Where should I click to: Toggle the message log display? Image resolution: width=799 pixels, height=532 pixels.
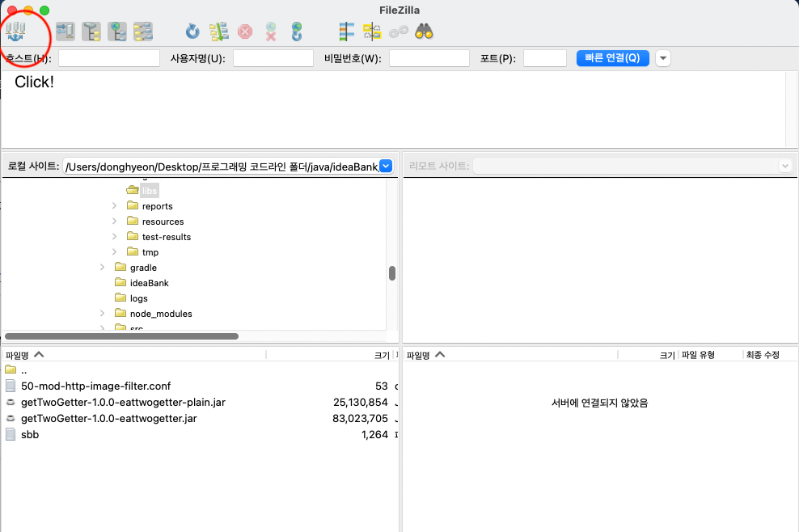click(66, 32)
